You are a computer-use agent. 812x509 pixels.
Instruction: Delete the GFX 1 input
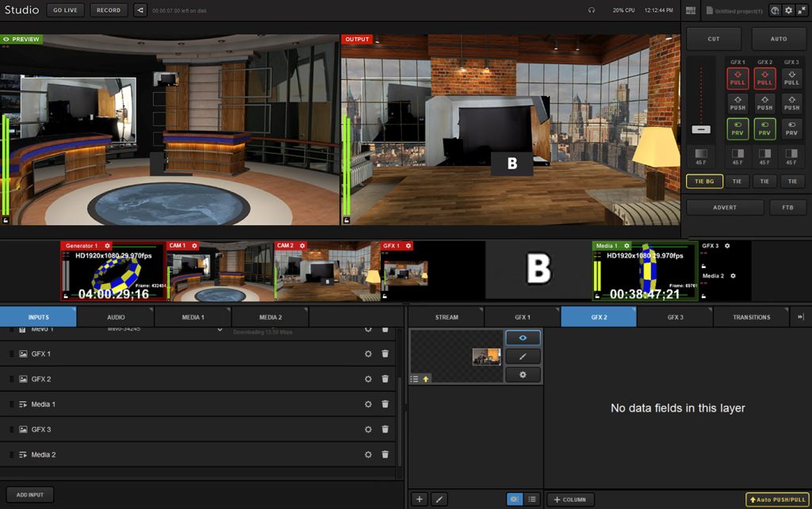[385, 354]
